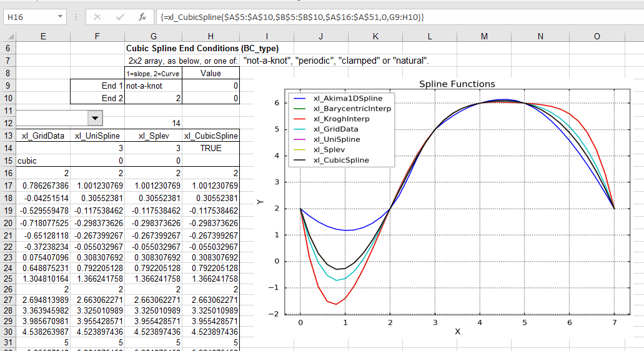Open the combo box dropdown above xl_GridData
The image size is (644, 351).
[x=95, y=117]
